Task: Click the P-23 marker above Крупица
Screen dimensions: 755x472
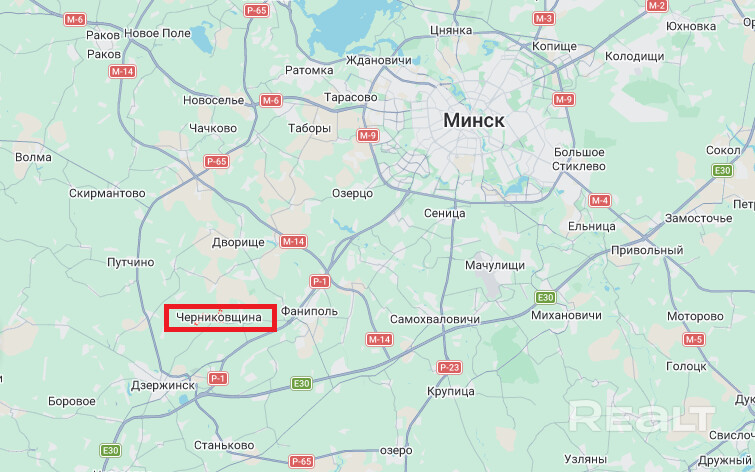Action: tap(449, 367)
